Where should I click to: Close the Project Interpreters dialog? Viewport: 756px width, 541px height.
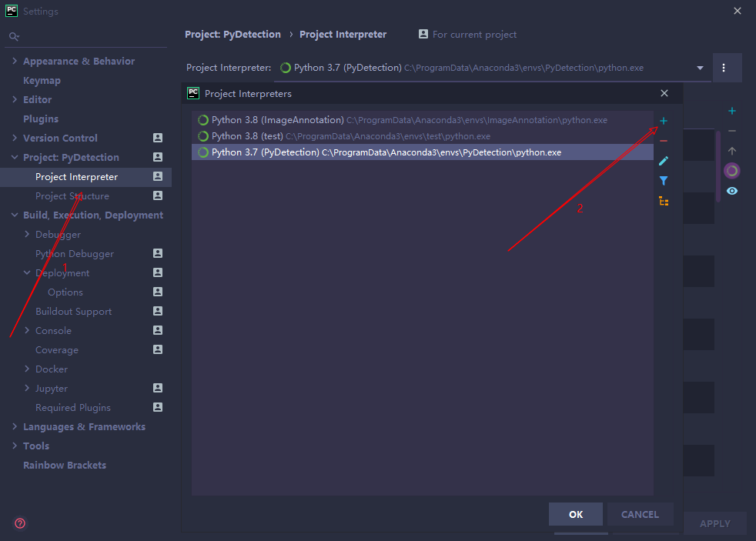[664, 93]
